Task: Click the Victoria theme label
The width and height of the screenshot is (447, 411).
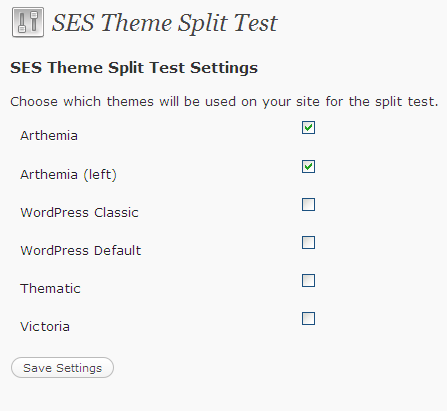Action: (45, 327)
